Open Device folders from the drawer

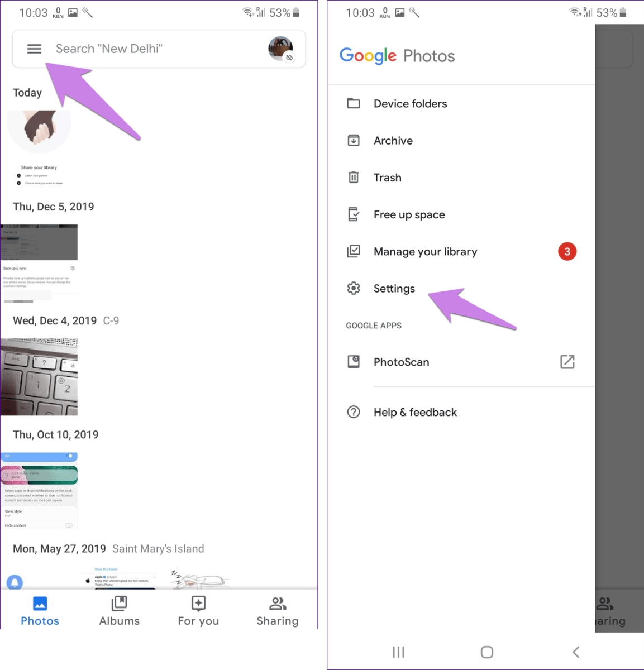click(x=461, y=104)
